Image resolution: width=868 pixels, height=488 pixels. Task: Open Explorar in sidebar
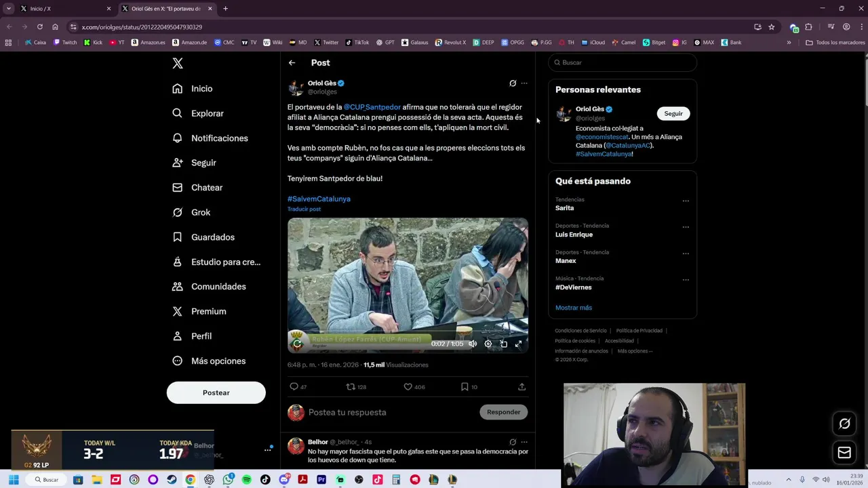coord(198,113)
